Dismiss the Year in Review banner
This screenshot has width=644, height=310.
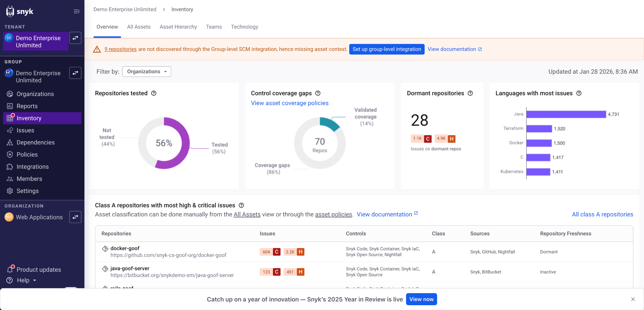click(633, 299)
